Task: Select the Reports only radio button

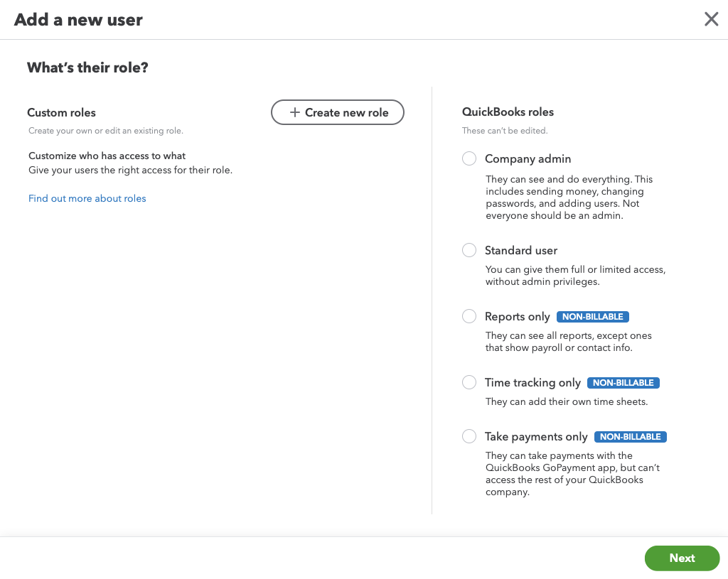Action: pyautogui.click(x=469, y=316)
